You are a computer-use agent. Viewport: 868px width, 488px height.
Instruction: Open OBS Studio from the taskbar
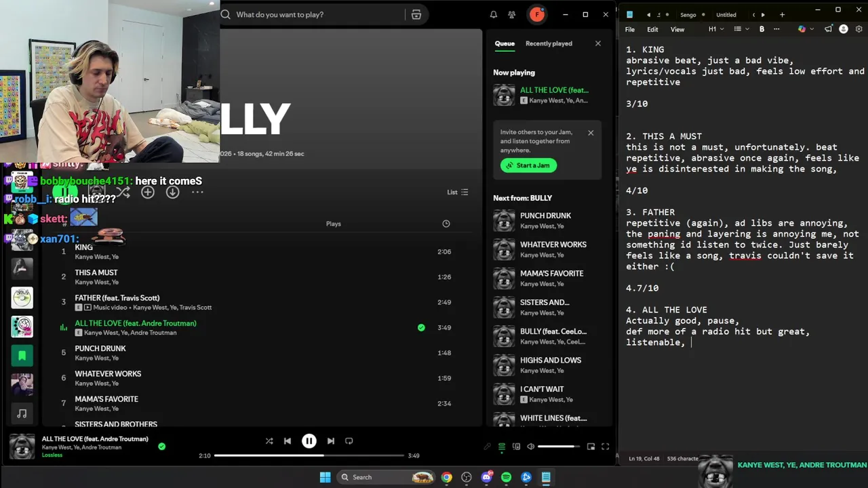click(466, 477)
